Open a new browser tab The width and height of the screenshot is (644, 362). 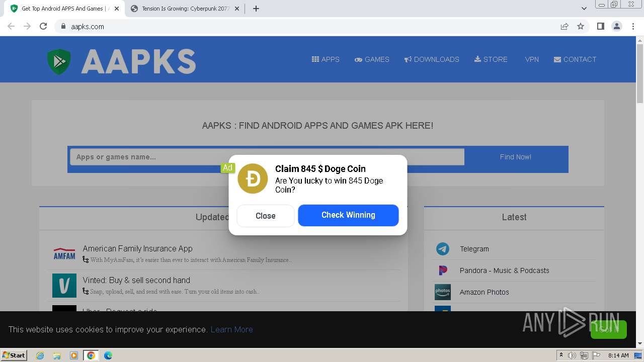(256, 9)
